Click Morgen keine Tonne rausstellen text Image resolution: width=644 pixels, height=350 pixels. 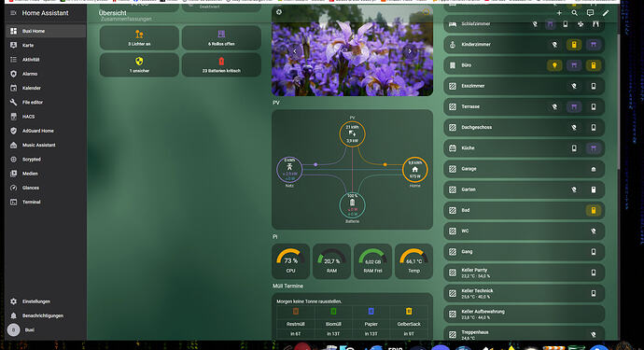309,301
